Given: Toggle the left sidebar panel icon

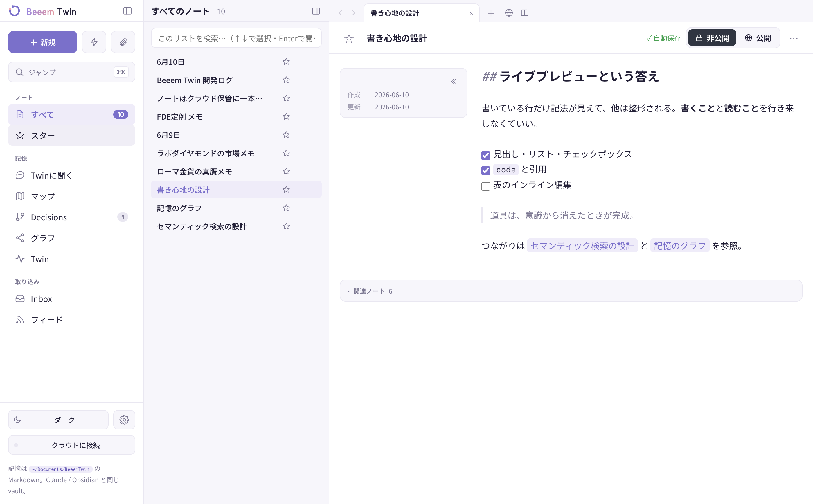Looking at the screenshot, I should point(127,11).
